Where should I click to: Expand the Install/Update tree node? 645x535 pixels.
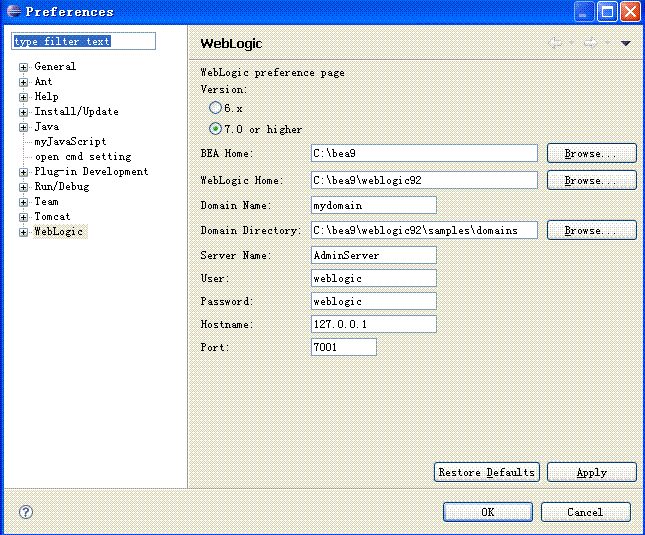[23, 112]
